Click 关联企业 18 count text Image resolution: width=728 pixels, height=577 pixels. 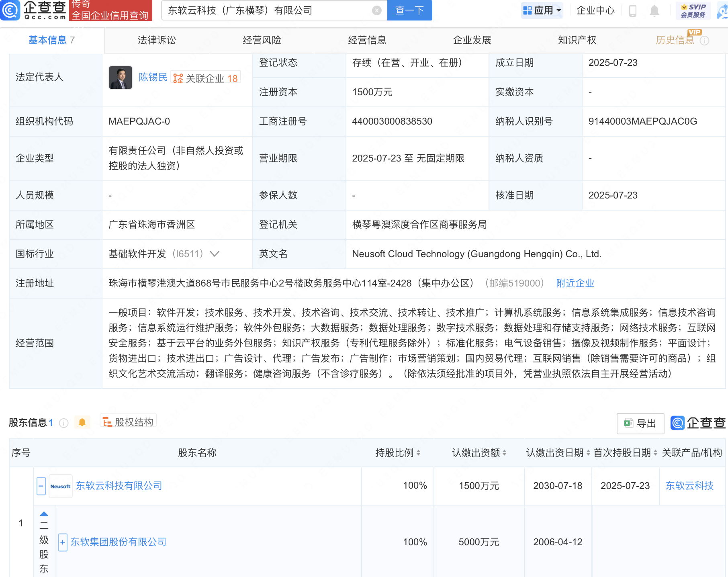pyautogui.click(x=212, y=79)
